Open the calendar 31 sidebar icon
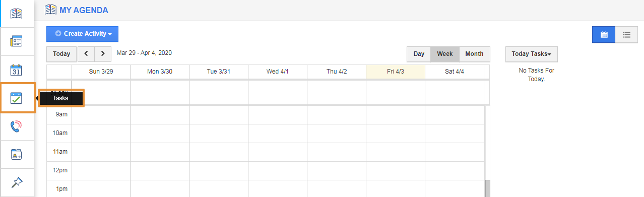Viewport: 644px width, 197px height. 17,70
